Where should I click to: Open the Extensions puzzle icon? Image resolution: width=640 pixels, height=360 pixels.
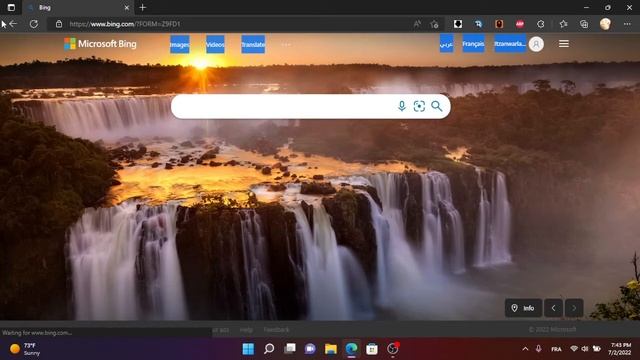pyautogui.click(x=540, y=24)
